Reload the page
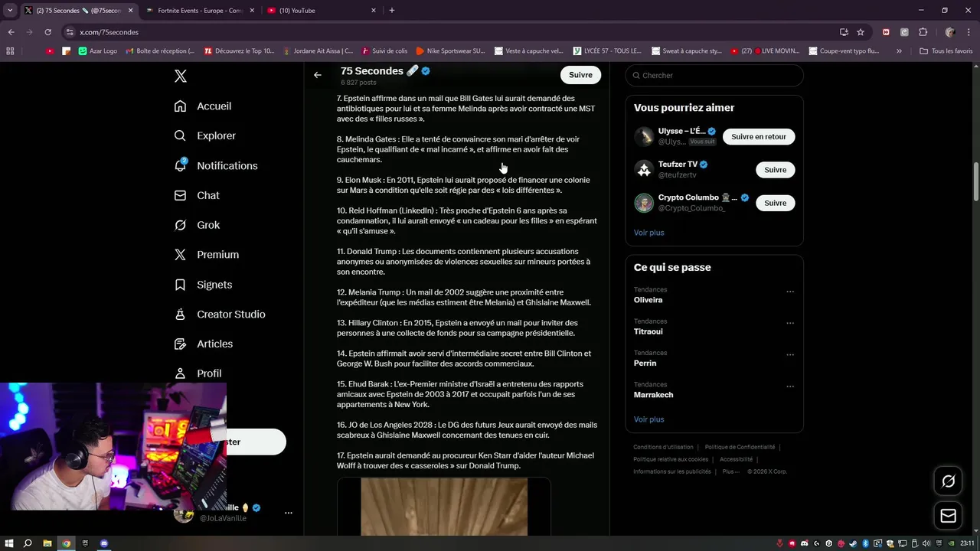Image resolution: width=980 pixels, height=551 pixels. click(47, 32)
